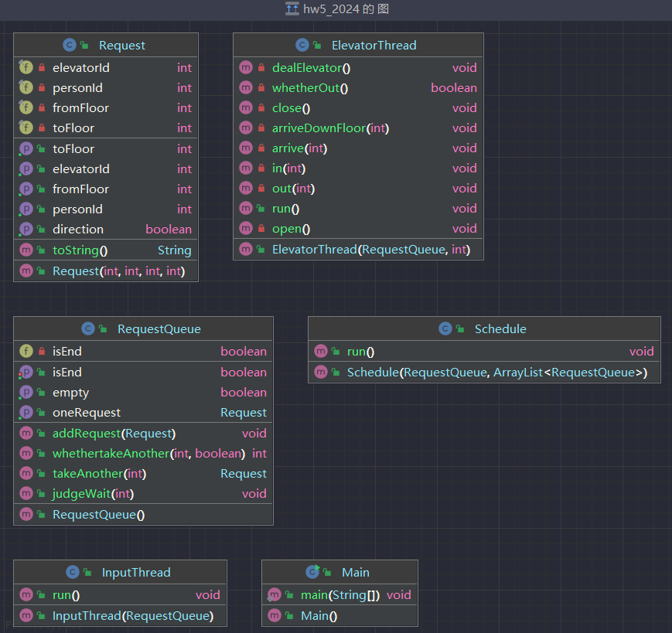
Task: Select the Main class header
Action: pyautogui.click(x=339, y=572)
